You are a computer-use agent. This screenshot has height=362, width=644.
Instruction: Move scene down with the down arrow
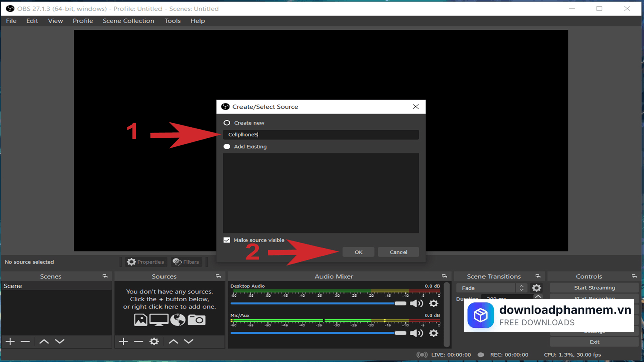[x=60, y=342]
